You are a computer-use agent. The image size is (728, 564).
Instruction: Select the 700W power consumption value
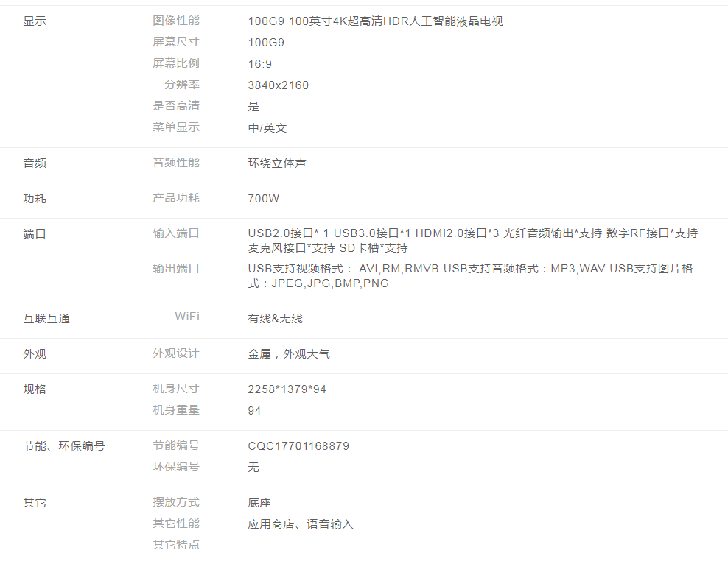[264, 199]
